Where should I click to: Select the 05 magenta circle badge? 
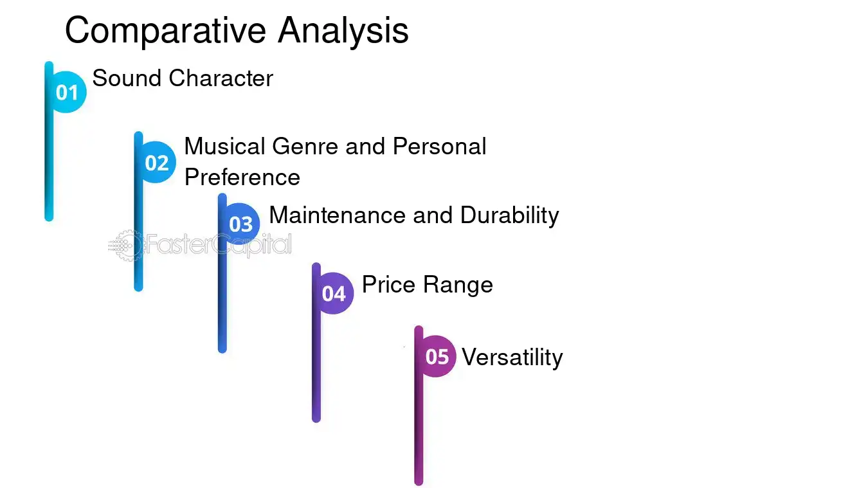click(x=437, y=356)
